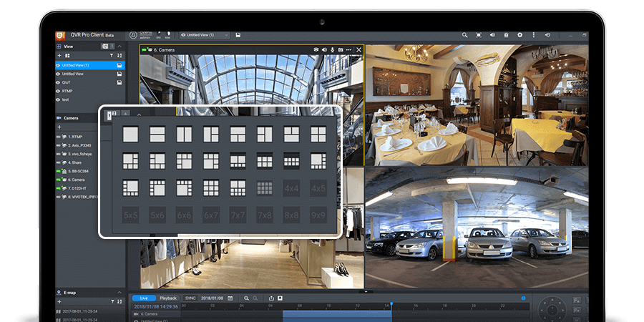The image size is (644, 322).
Task: Click the search magnifier in the top toolbar
Action: click(464, 34)
